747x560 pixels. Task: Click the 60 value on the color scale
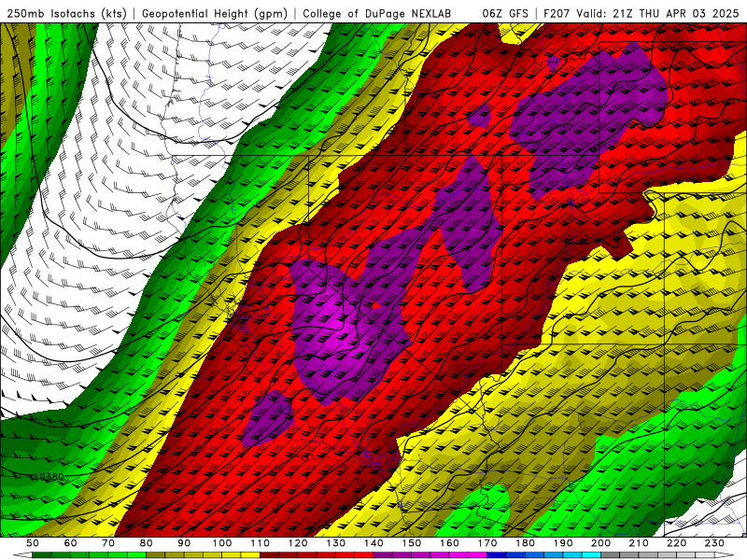coord(70,543)
